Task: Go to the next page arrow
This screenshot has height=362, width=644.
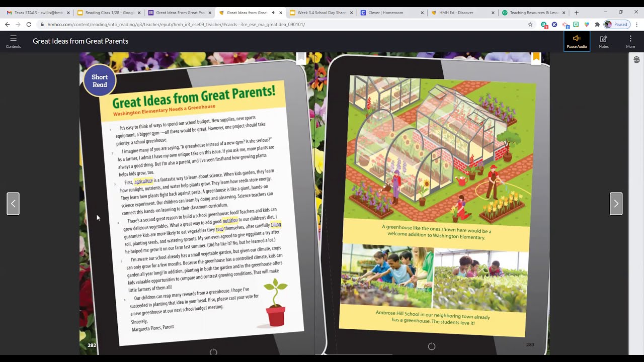Action: tap(616, 204)
